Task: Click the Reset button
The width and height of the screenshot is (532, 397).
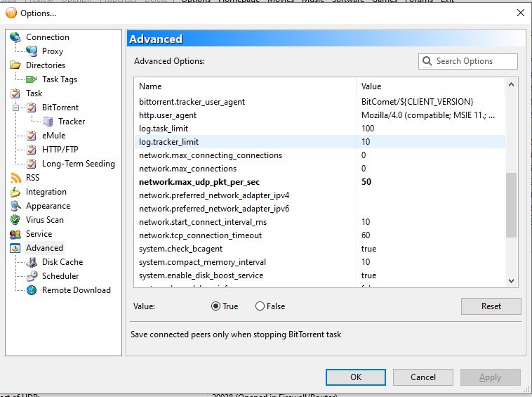Action: pos(491,306)
